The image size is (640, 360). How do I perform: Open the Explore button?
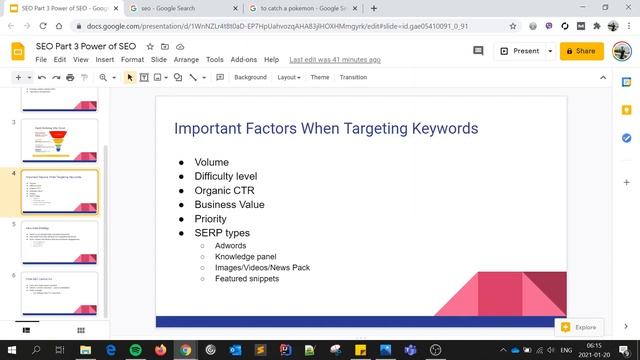click(x=579, y=327)
